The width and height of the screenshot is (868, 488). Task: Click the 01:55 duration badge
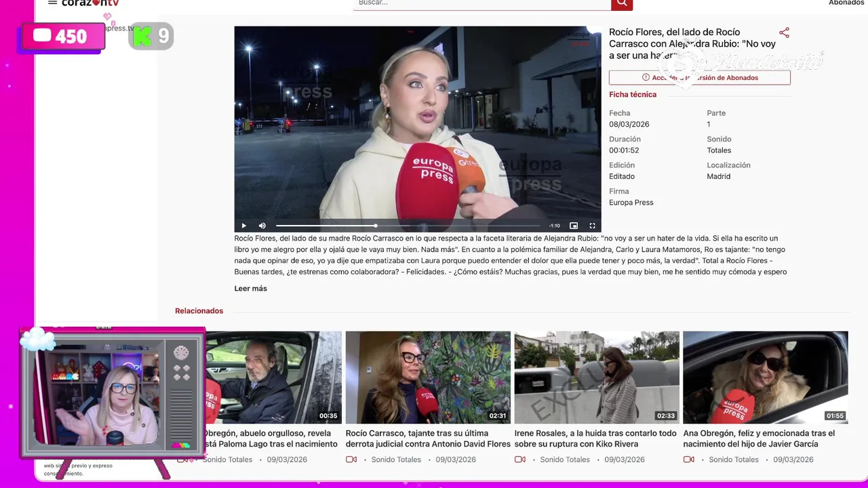pyautogui.click(x=835, y=416)
